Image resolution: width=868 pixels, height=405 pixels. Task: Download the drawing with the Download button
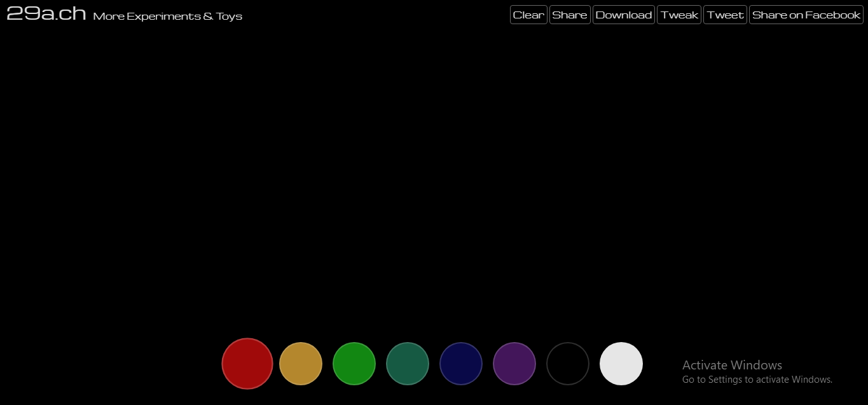623,15
